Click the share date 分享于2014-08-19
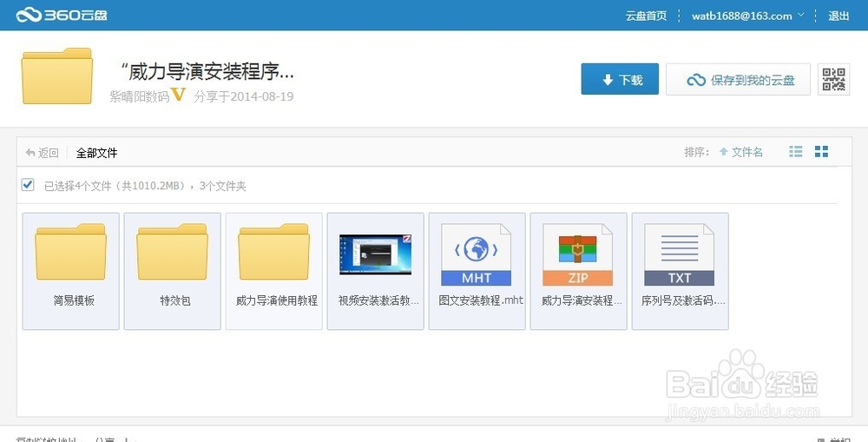 coord(244,96)
